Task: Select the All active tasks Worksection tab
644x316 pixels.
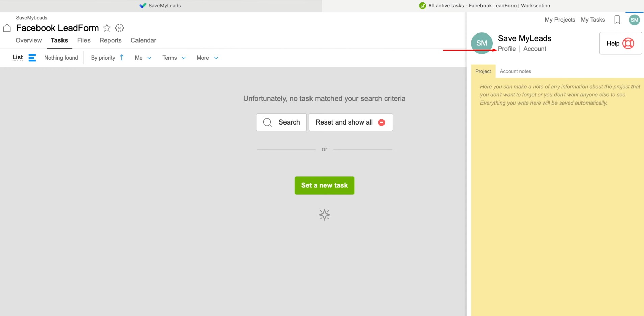Action: tap(483, 6)
